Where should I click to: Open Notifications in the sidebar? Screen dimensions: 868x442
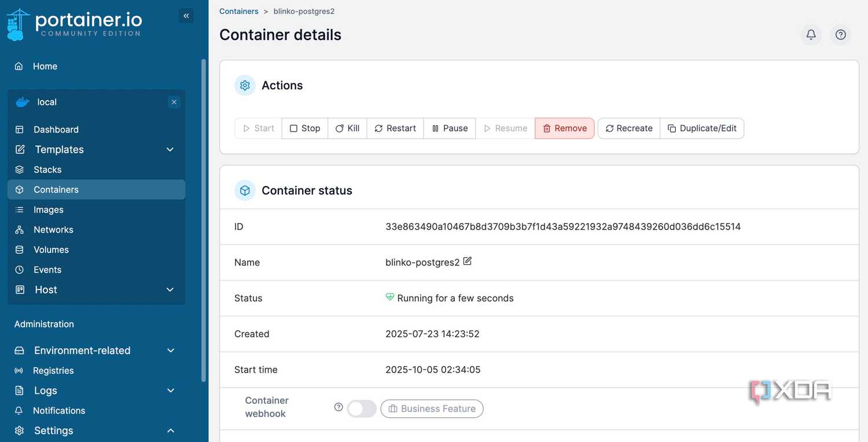(x=96, y=411)
